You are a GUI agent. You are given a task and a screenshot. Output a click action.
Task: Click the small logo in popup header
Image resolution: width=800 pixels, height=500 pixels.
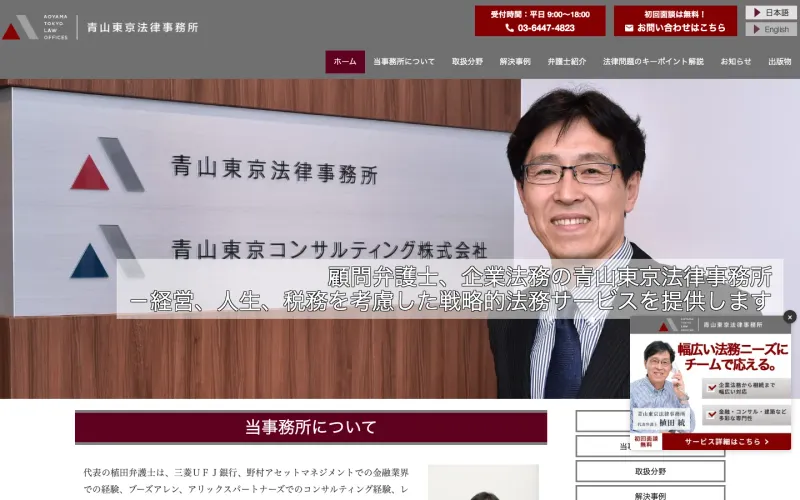(677, 324)
